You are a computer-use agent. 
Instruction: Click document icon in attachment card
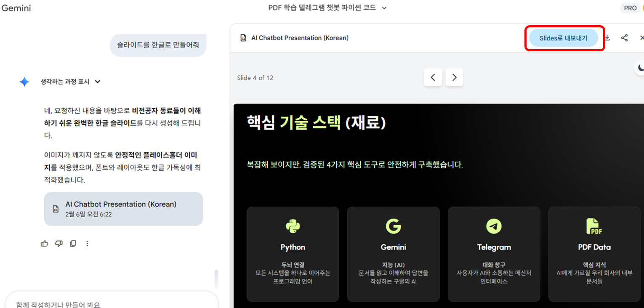(x=56, y=209)
